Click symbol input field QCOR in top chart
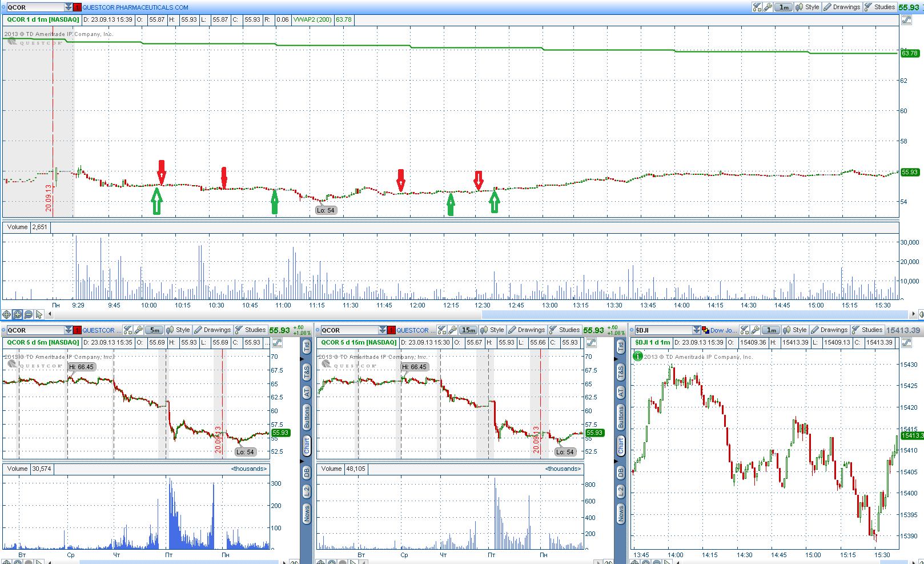 (x=35, y=7)
